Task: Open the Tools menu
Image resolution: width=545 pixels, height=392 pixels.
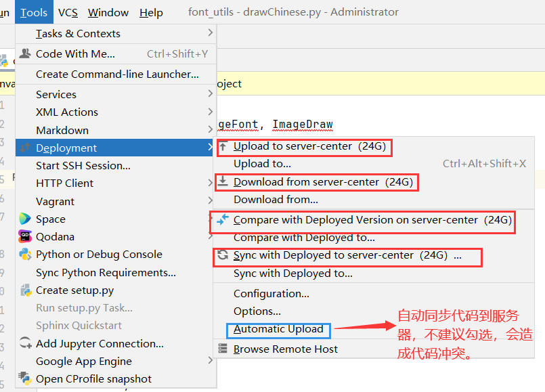Action: pos(34,12)
